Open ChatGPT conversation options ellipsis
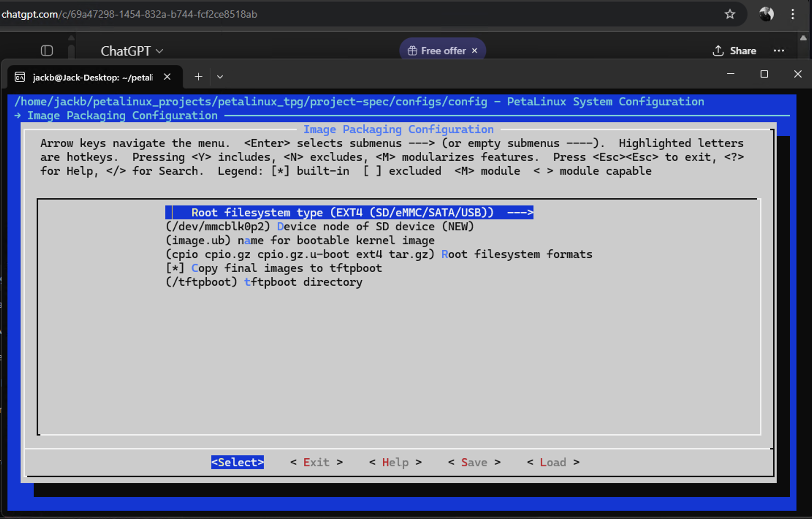The width and height of the screenshot is (812, 519). [x=779, y=50]
